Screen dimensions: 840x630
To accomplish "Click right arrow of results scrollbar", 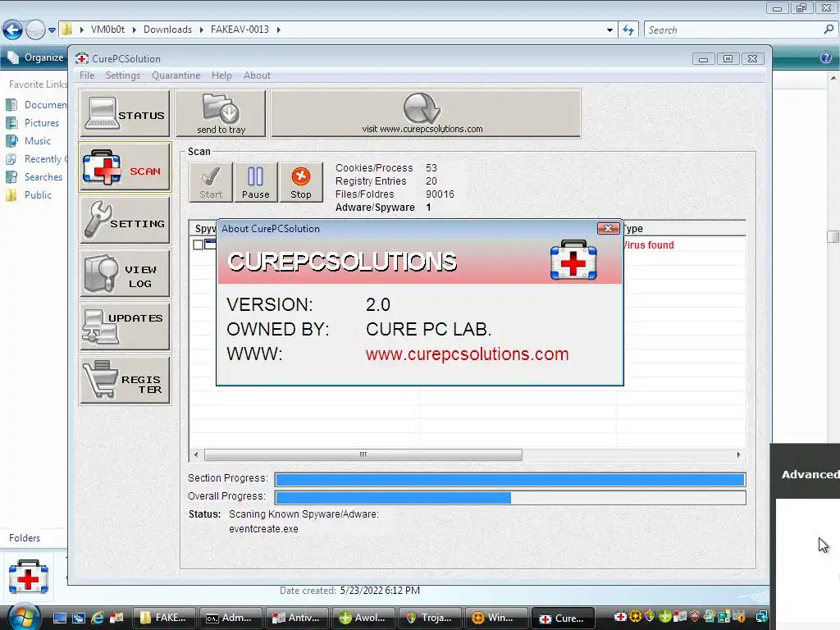I will (738, 454).
